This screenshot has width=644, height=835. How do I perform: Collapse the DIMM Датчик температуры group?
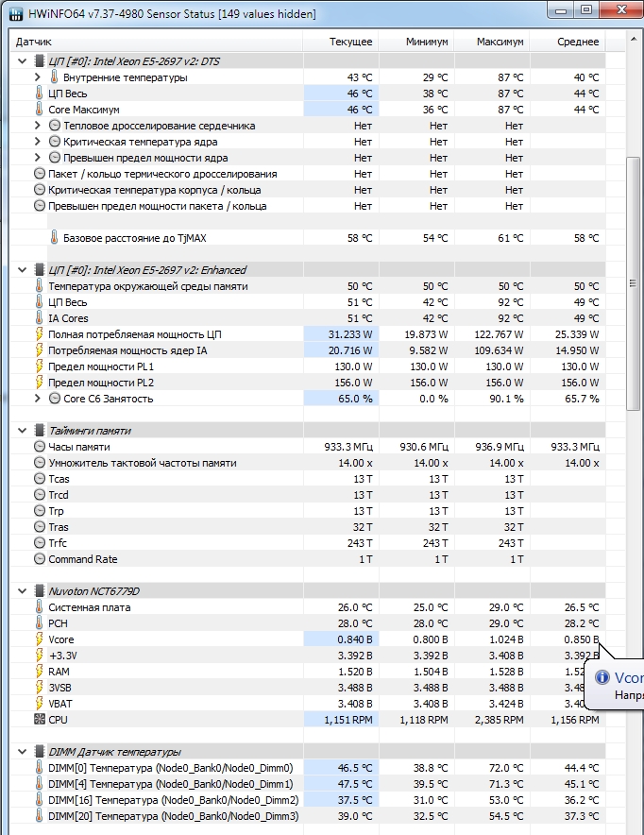(x=23, y=752)
